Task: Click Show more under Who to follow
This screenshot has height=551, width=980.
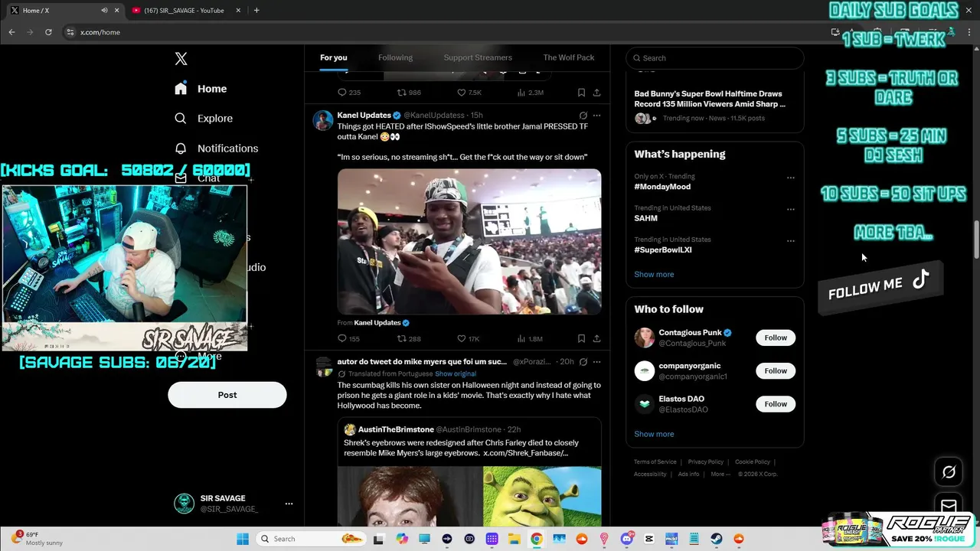Action: [x=654, y=434]
